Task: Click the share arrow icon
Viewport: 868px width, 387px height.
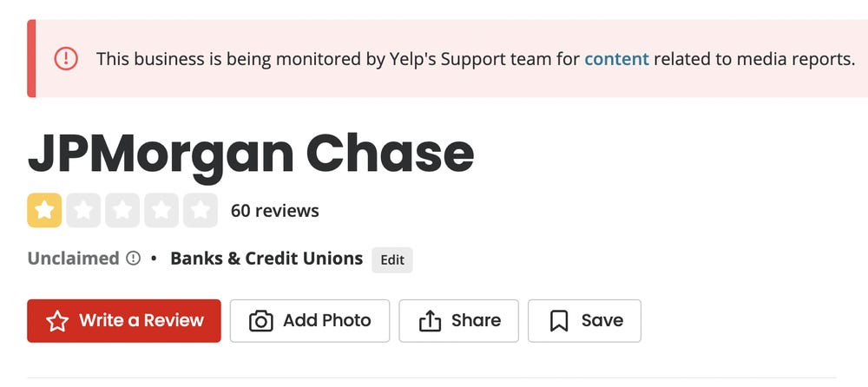Action: 431,320
